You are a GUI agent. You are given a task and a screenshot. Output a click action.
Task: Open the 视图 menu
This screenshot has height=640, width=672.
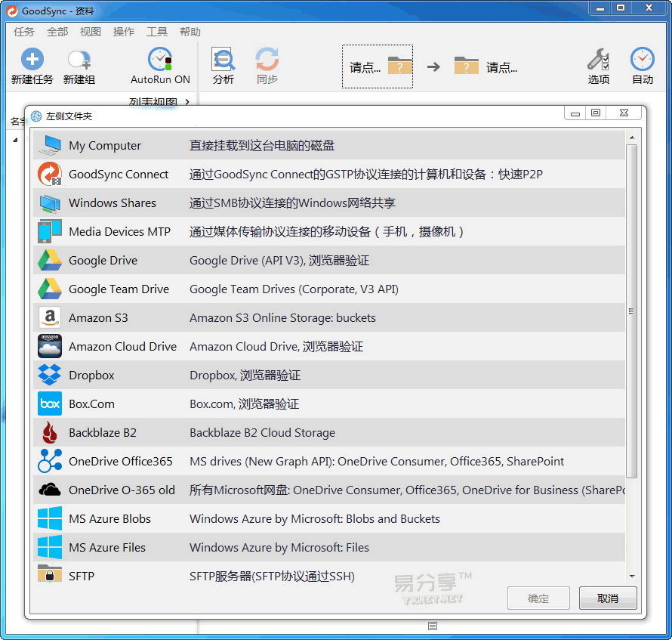91,32
